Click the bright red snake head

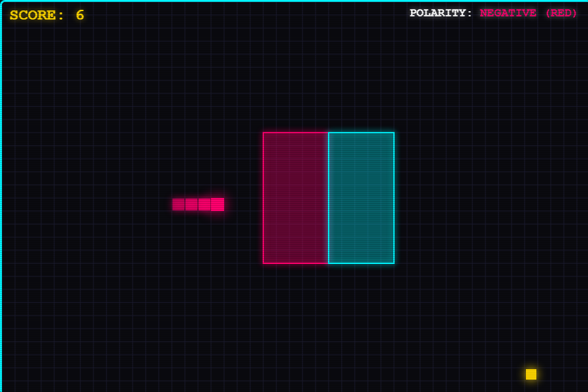tap(218, 204)
